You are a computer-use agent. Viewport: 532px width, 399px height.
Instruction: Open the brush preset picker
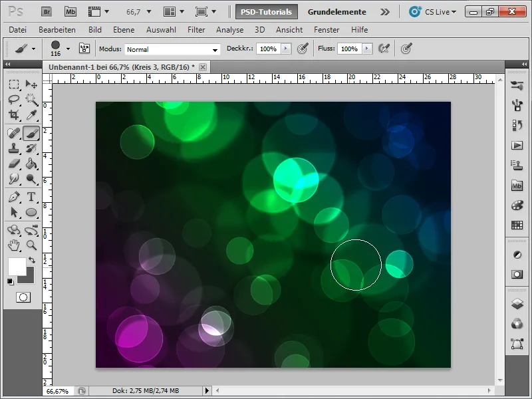[59, 49]
